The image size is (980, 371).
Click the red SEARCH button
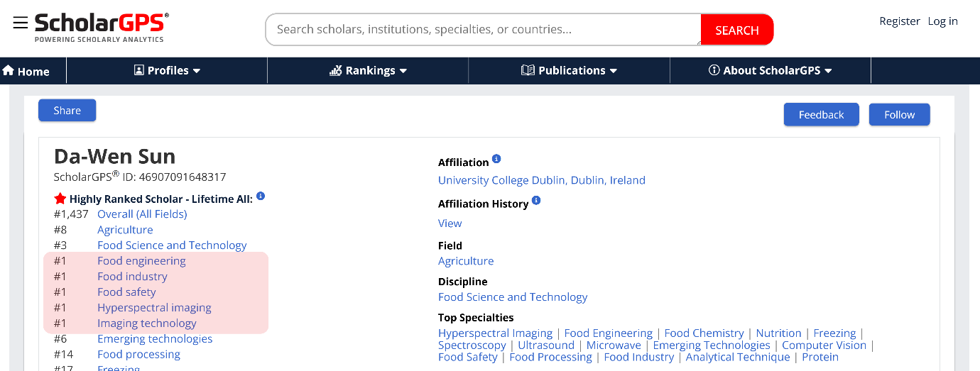coord(736,30)
